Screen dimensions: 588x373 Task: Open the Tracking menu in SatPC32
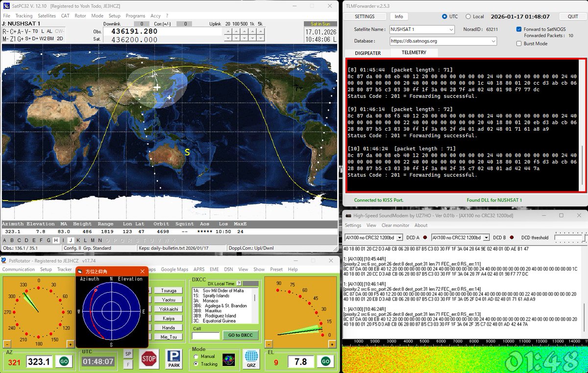pyautogui.click(x=24, y=16)
